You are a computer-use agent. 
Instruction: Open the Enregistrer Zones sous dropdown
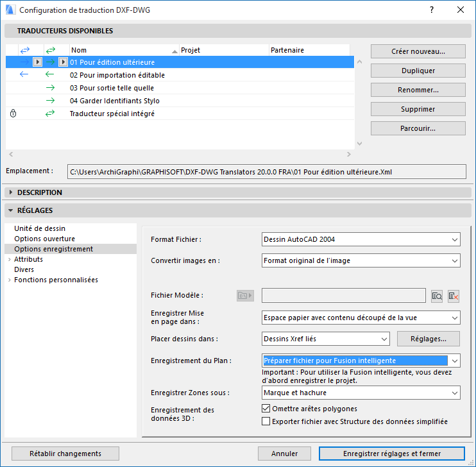tap(361, 393)
